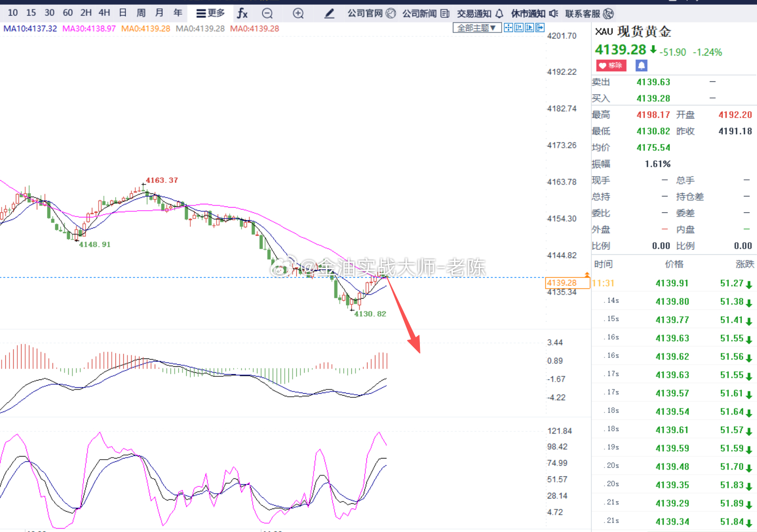Select the 60-minute chart period
The image size is (757, 532).
[x=68, y=13]
